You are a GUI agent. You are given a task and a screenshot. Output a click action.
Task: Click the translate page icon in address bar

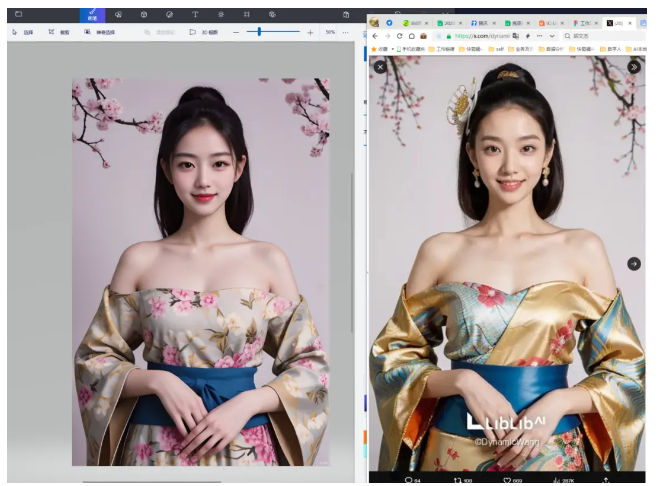[516, 36]
